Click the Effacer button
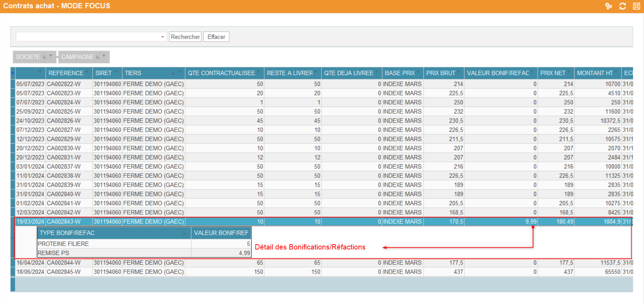Screen dimensions: 644x304 pos(216,37)
